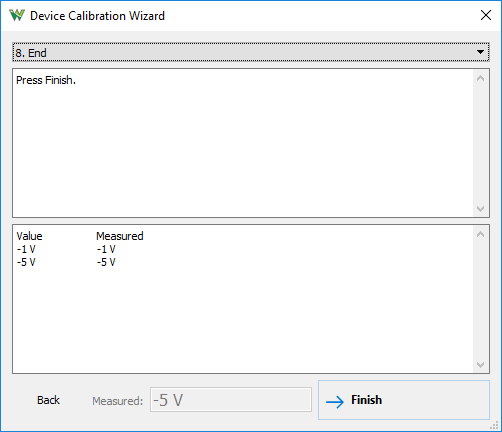502x432 pixels.
Task: Click the Measured input field showing -5 V
Action: click(x=231, y=400)
